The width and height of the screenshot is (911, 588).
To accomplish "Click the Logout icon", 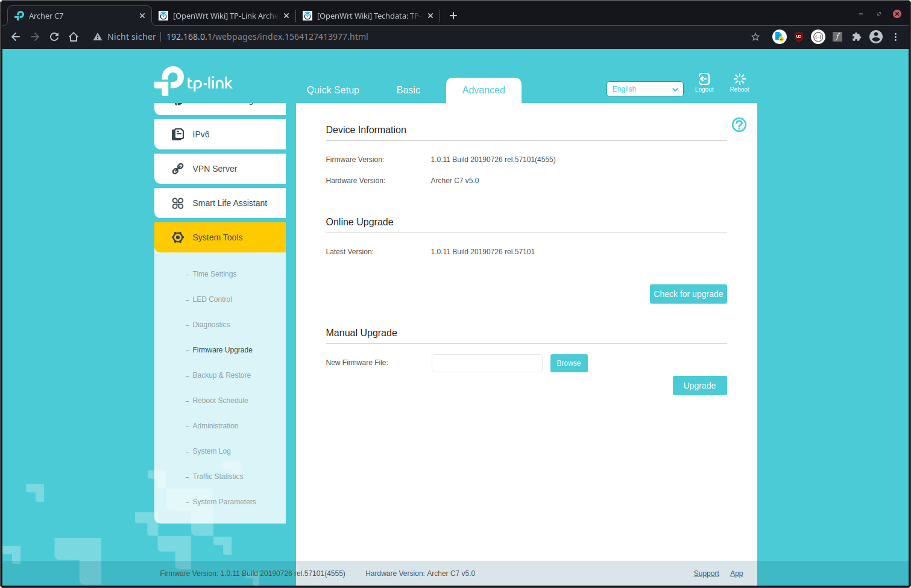I will pyautogui.click(x=704, y=79).
